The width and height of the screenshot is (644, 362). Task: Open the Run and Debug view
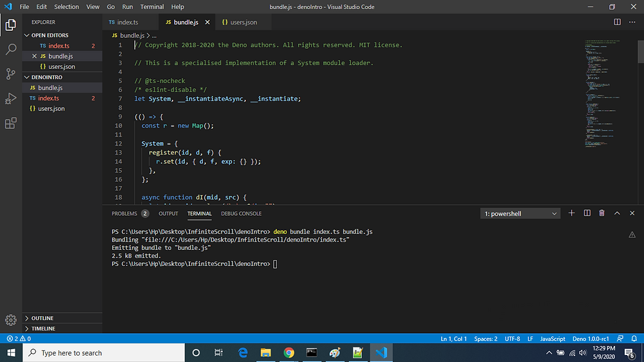[x=11, y=99]
